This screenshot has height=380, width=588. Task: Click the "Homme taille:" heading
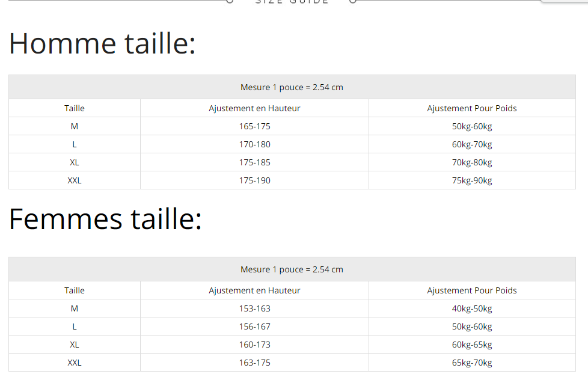tap(102, 44)
